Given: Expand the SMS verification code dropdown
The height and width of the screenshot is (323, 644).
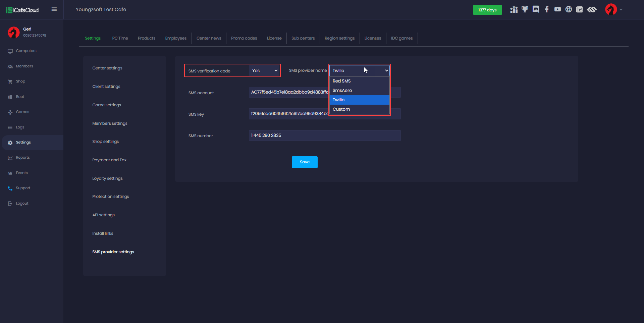Looking at the screenshot, I should click(265, 70).
